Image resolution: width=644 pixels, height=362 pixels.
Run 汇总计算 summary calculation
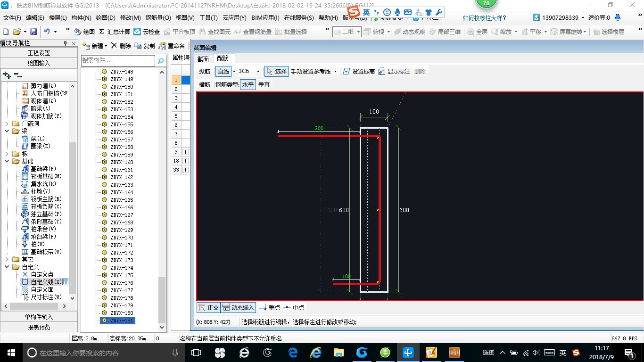(115, 32)
